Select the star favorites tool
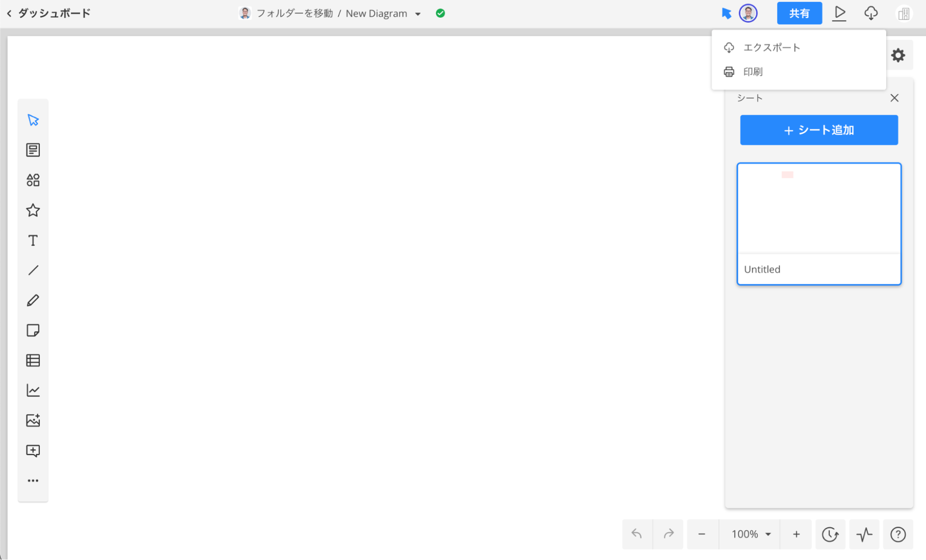The height and width of the screenshot is (560, 926). pyautogui.click(x=33, y=210)
